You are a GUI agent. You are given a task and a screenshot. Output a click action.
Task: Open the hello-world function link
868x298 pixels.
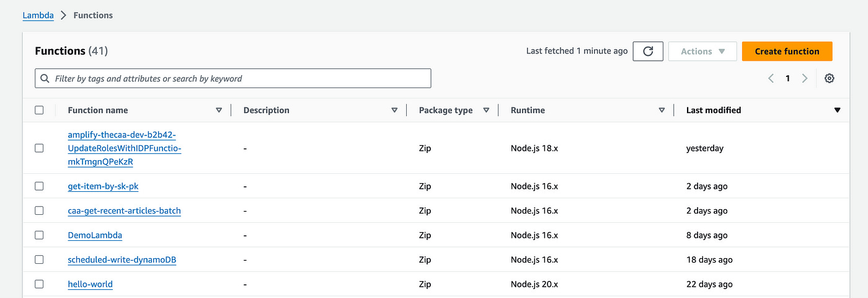coord(91,284)
